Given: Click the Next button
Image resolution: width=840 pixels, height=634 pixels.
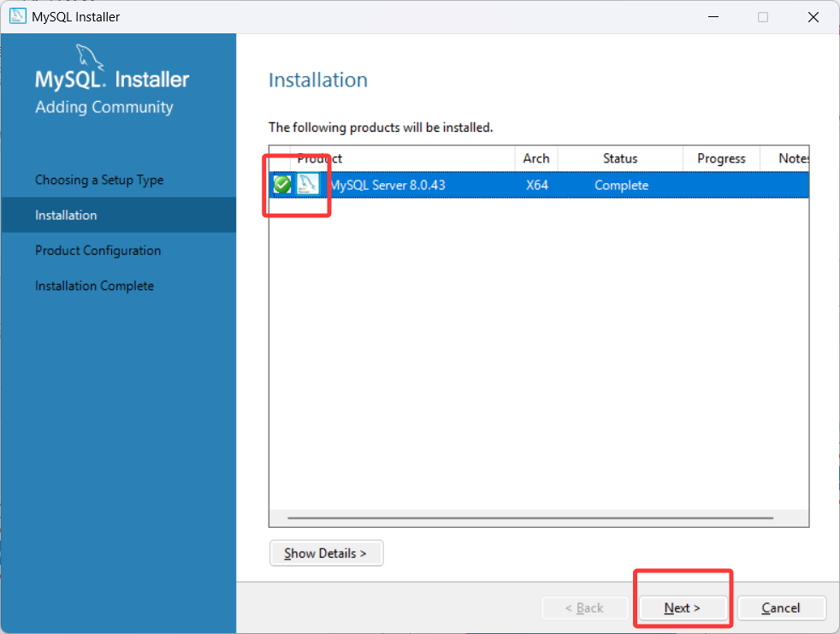Looking at the screenshot, I should (x=683, y=607).
